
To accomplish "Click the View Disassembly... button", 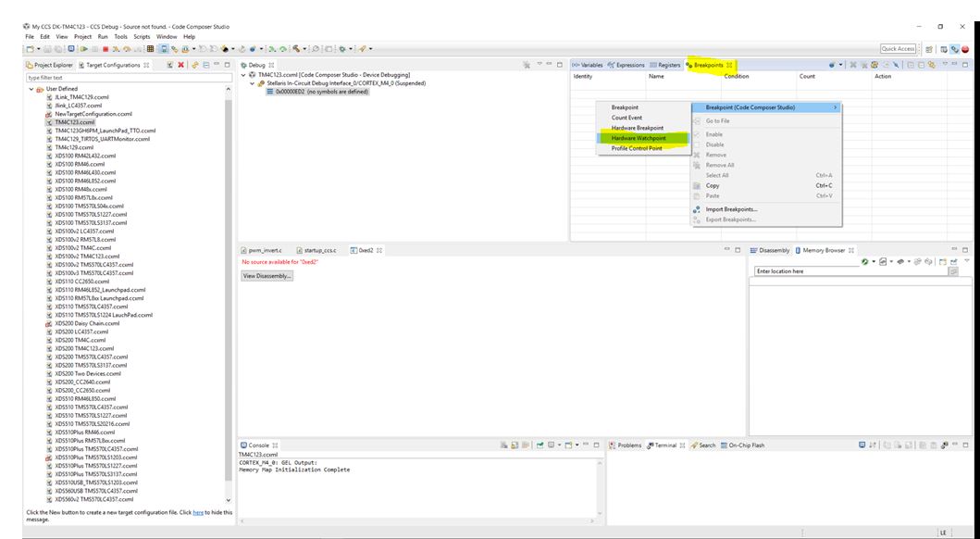I will [x=267, y=276].
